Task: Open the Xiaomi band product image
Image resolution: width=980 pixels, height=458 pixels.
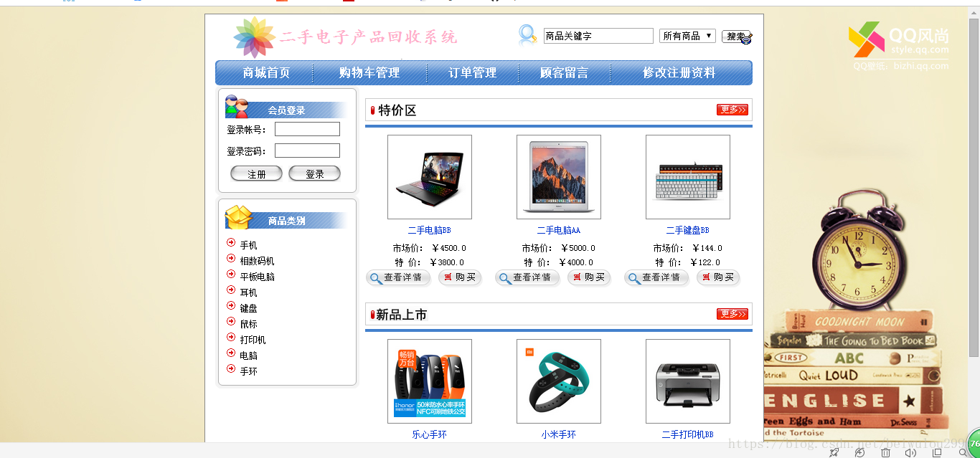Action: [x=559, y=381]
